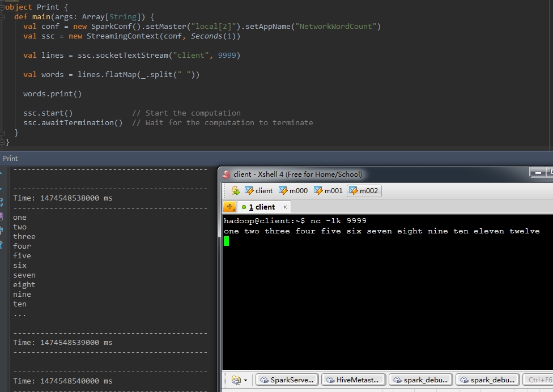This screenshot has width=553, height=392.
Task: Minimize the Xshell window
Action: 538,172
